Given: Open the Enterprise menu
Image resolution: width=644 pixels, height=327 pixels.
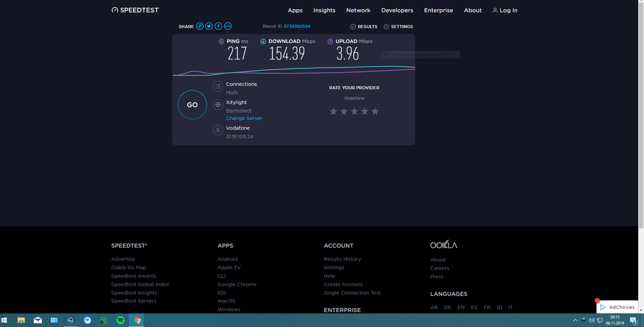Looking at the screenshot, I should tap(438, 10).
